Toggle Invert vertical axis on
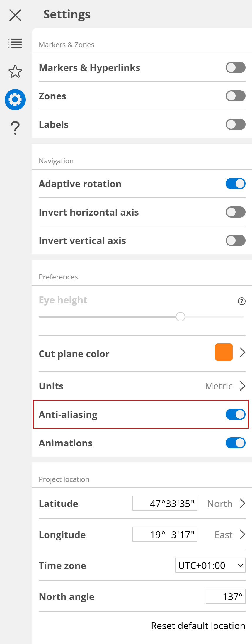 coord(235,240)
